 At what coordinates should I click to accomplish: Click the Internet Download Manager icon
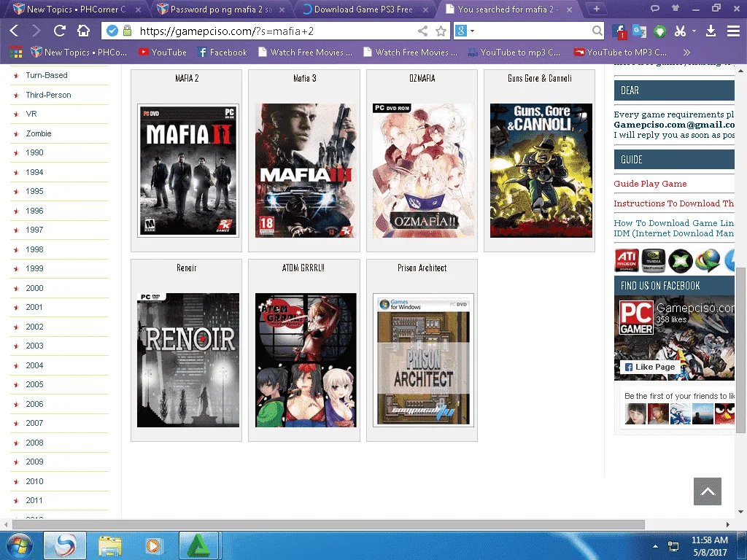tap(708, 260)
